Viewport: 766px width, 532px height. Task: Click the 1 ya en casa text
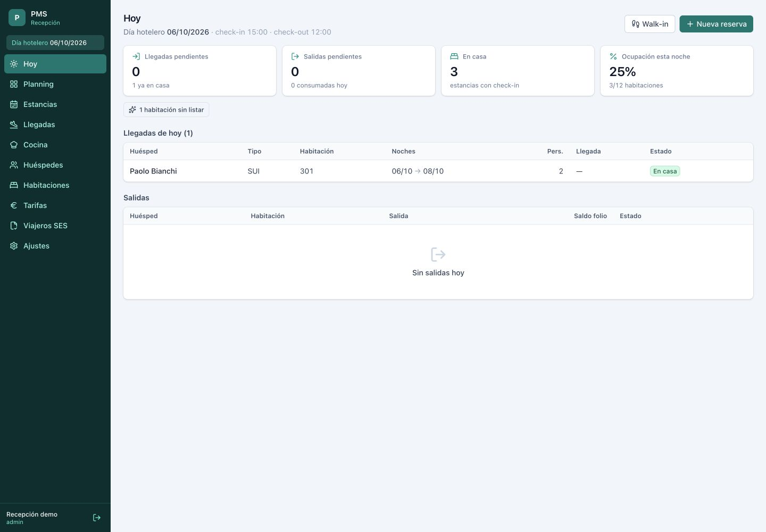[x=151, y=85]
